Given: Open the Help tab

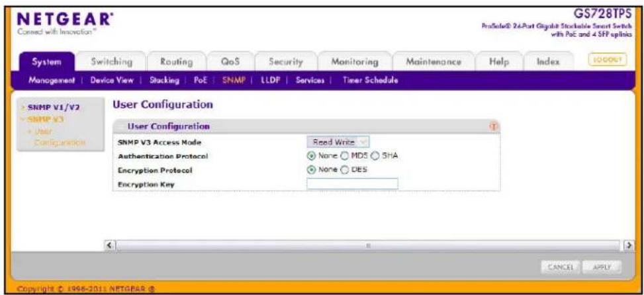Looking at the screenshot, I should tap(499, 62).
